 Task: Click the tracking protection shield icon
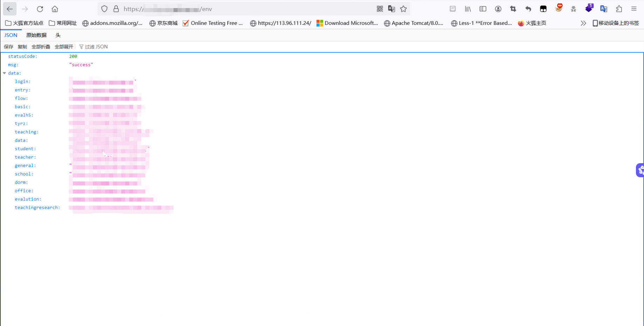tap(104, 9)
